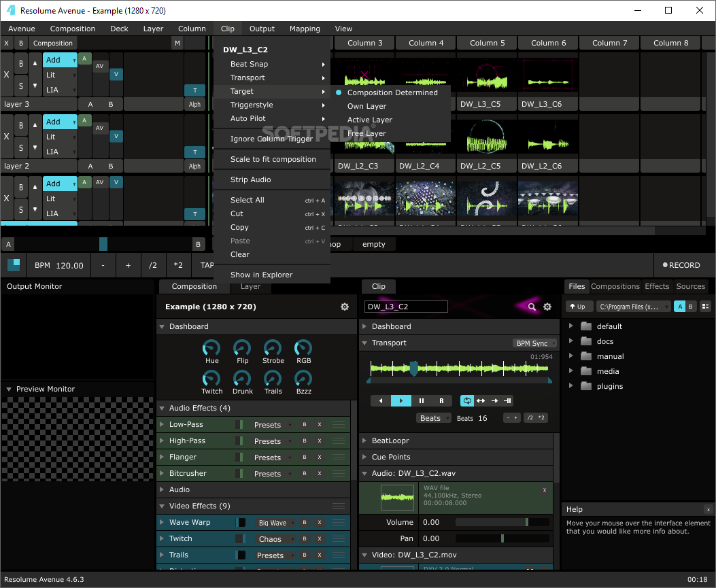Switch file browser view mode icon
The image size is (716, 588).
(706, 307)
